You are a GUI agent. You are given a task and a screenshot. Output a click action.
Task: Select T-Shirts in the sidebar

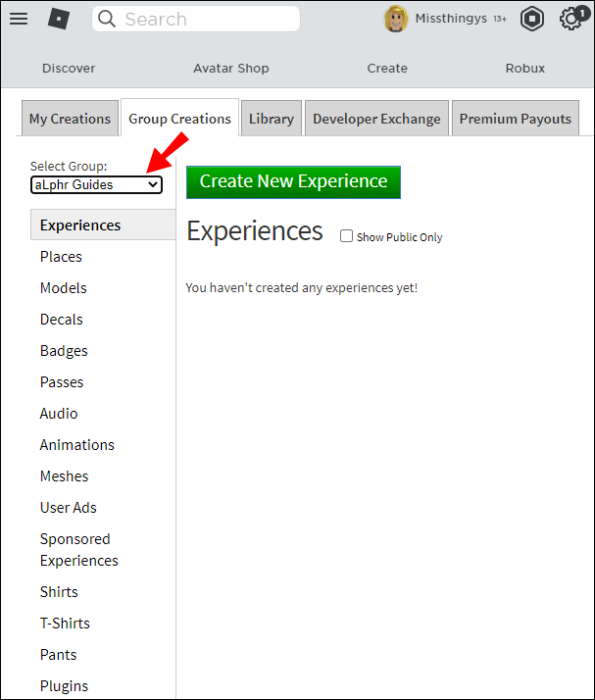tap(65, 624)
